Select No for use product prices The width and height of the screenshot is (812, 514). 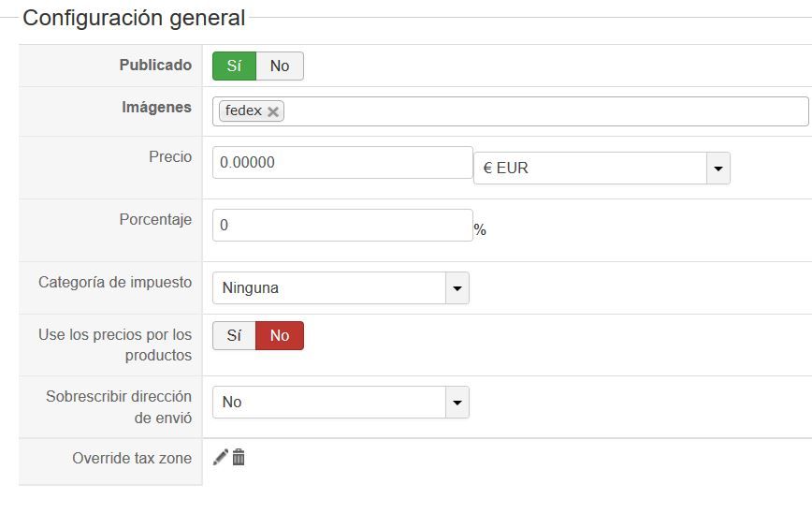(x=280, y=335)
